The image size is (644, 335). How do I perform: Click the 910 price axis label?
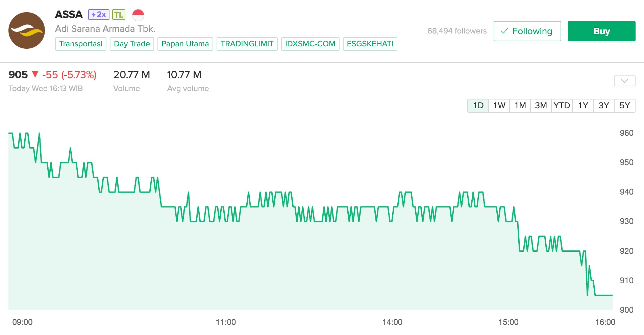tap(626, 281)
